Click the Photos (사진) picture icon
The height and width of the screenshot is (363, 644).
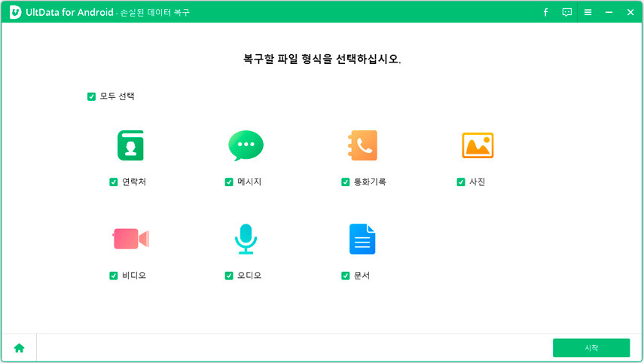point(478,145)
